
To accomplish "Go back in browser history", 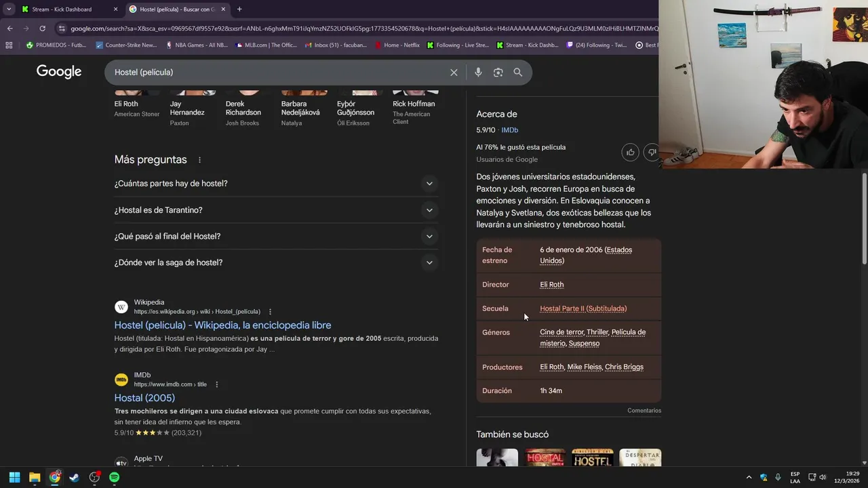I will coord(9,28).
